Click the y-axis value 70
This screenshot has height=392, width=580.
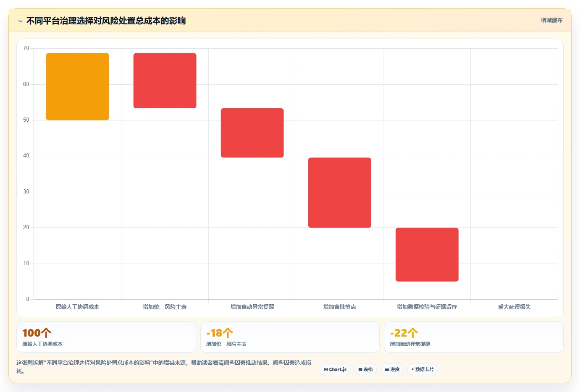[x=26, y=48]
